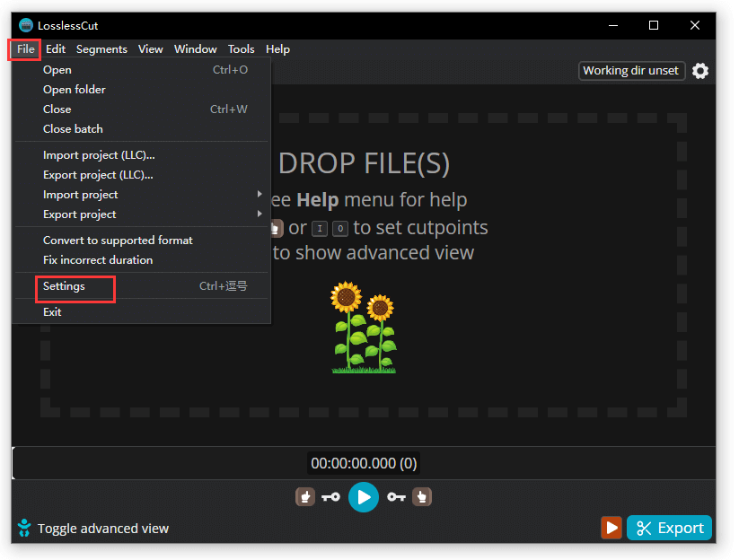Choose Open folder menu entry
This screenshot has height=560, width=739.
point(75,90)
